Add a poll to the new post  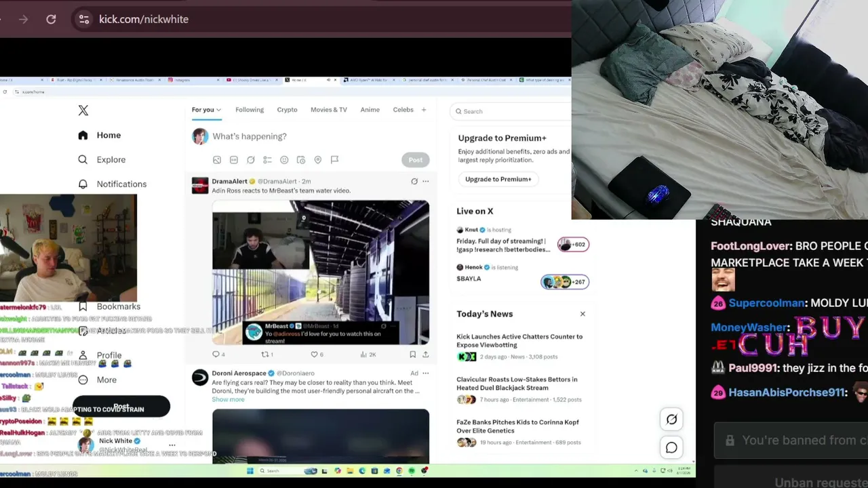tap(267, 160)
